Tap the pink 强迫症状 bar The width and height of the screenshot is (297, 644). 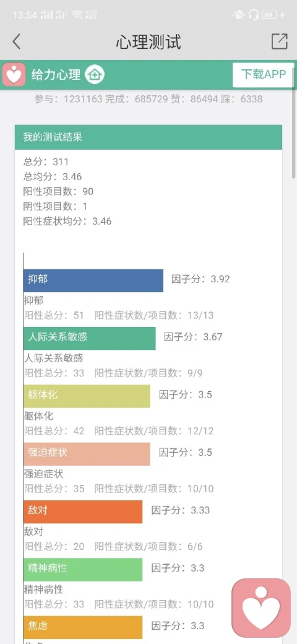pos(87,454)
